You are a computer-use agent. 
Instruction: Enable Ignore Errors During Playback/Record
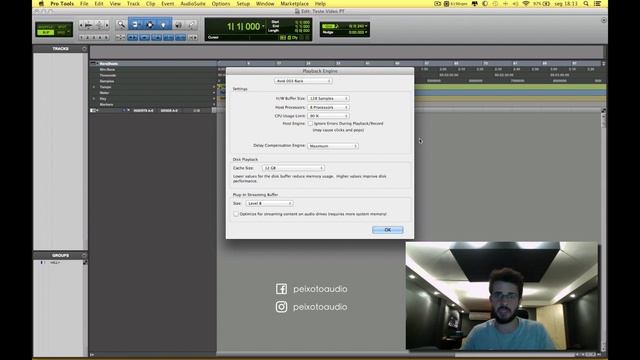(310, 123)
